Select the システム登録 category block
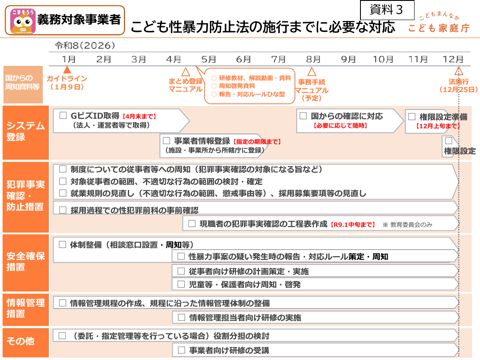This screenshot has height=360, width=480. pyautogui.click(x=26, y=133)
